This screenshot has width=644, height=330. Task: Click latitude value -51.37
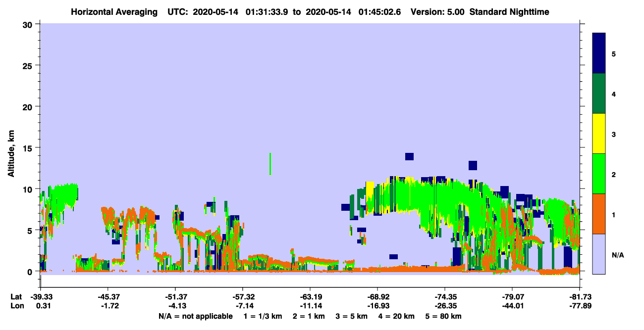(x=175, y=297)
